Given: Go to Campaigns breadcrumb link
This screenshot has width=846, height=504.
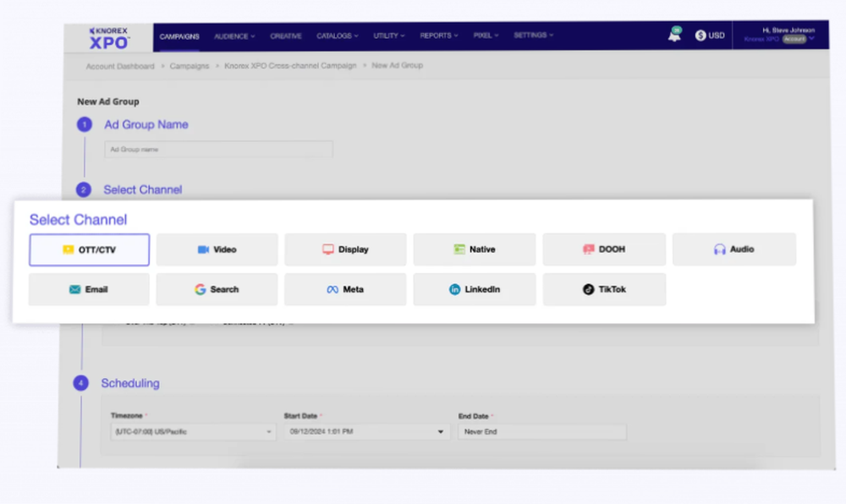Looking at the screenshot, I should [x=189, y=66].
